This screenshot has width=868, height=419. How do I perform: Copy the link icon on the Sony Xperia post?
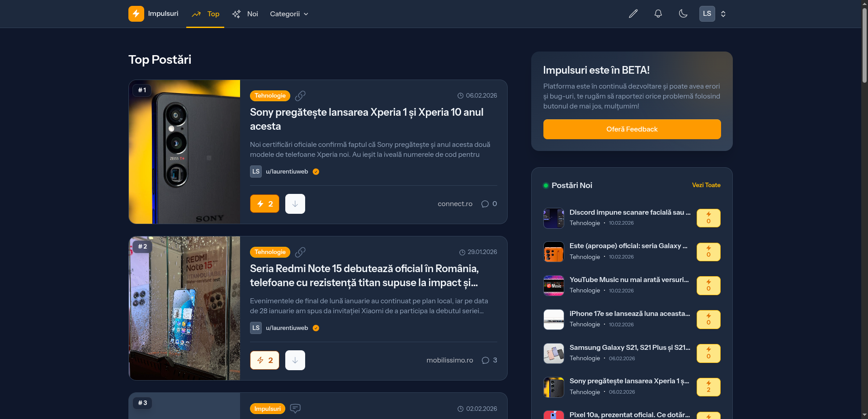(300, 96)
